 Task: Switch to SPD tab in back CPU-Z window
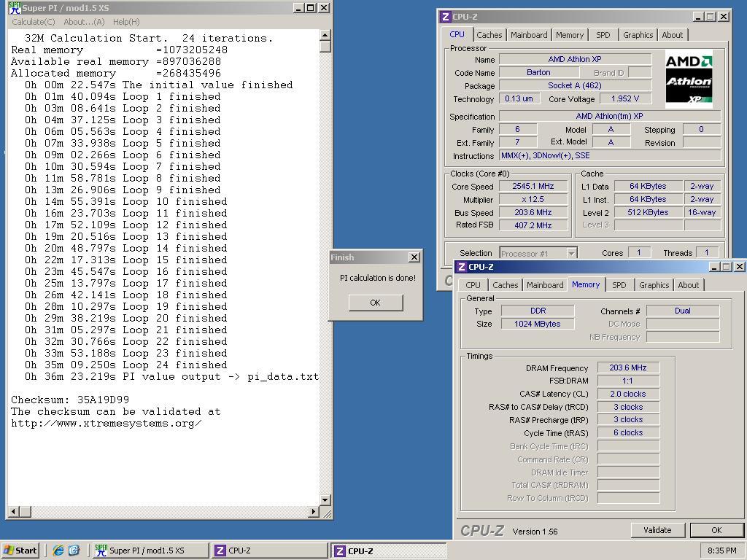tap(603, 35)
